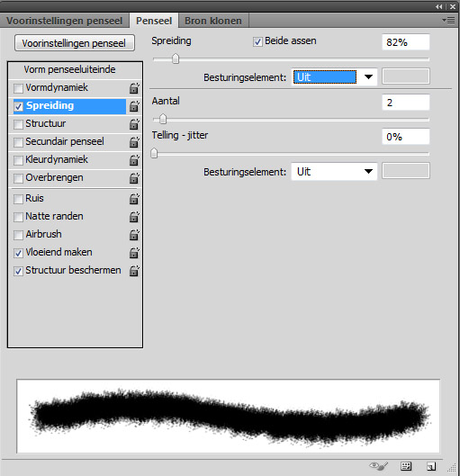Click the Telling - jitter slider handle
This screenshot has width=460, height=476.
[x=154, y=153]
